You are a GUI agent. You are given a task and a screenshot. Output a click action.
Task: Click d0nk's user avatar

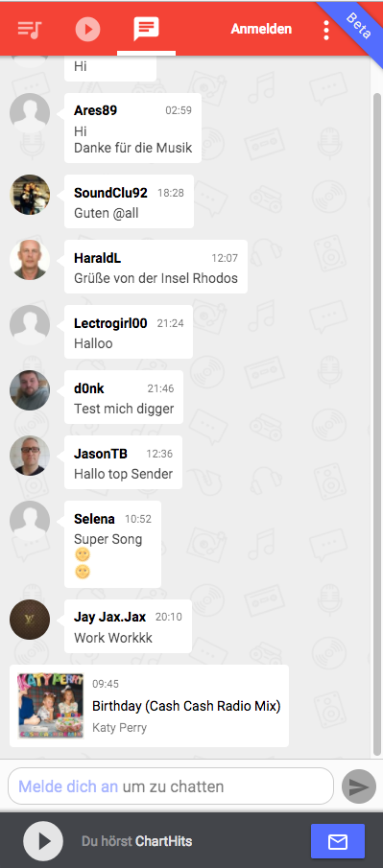coord(30,390)
